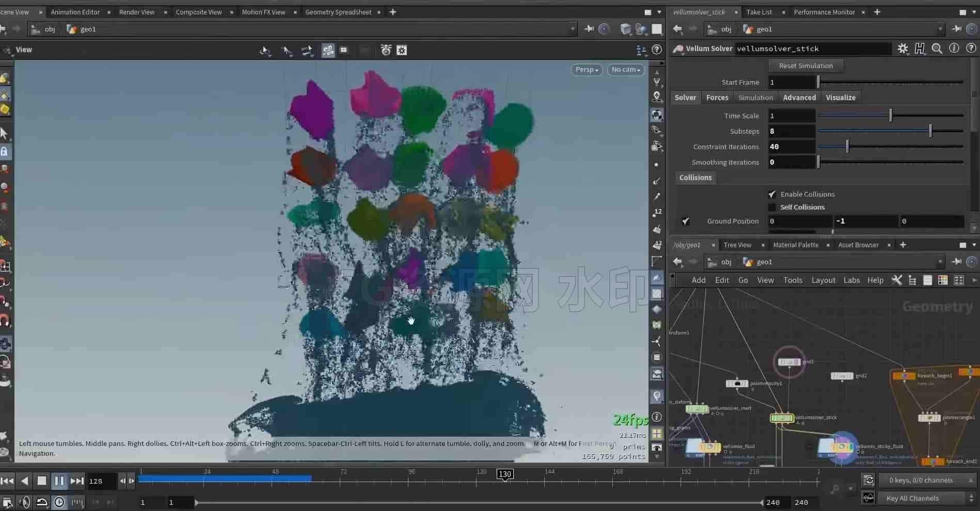Screen dimensions: 980x511
Task: Jump to first frame in playbar
Action: [x=7, y=481]
